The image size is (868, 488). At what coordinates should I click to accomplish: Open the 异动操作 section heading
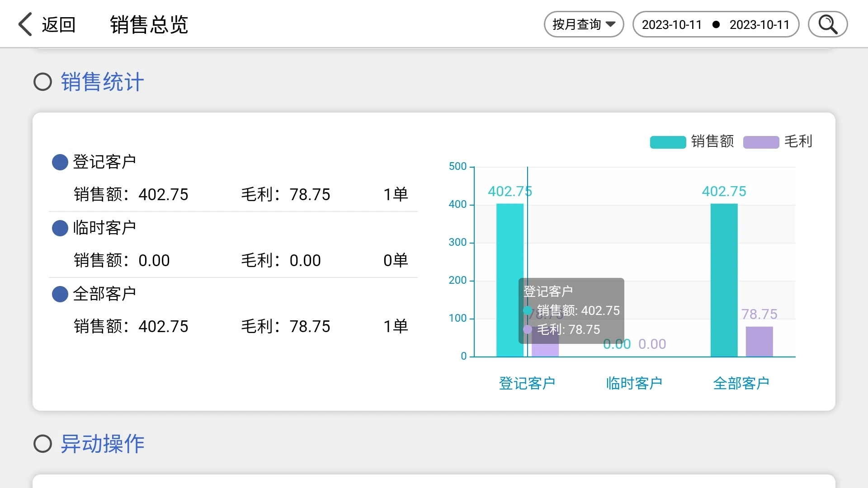click(x=103, y=444)
